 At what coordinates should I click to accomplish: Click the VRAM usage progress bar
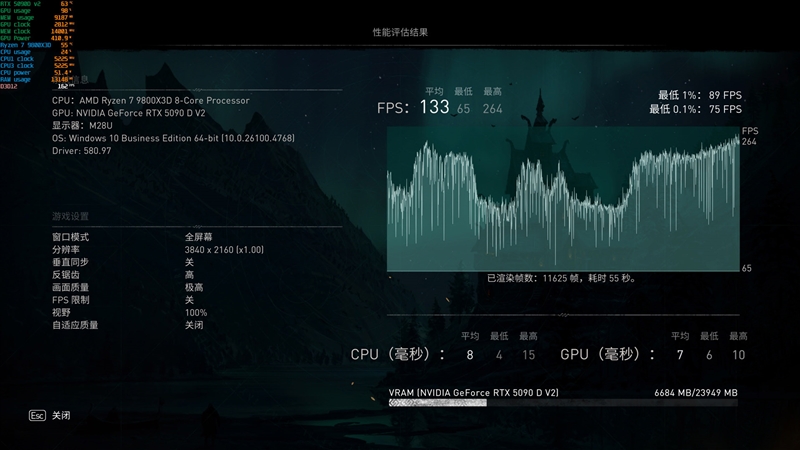[x=563, y=403]
